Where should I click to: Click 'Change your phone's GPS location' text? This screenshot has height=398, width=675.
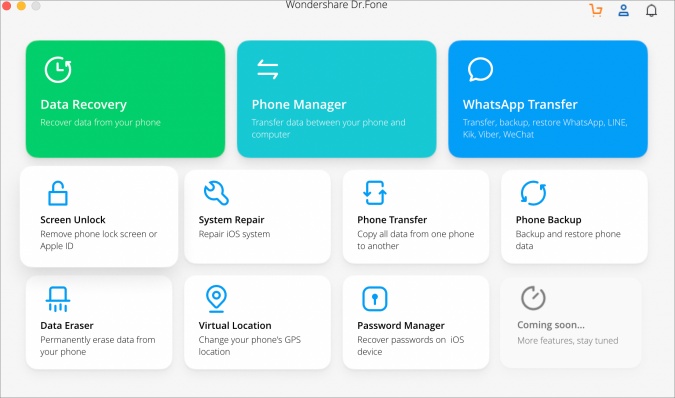250,346
